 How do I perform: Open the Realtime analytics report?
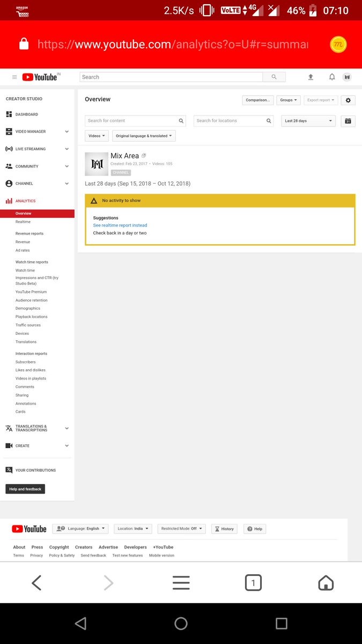23,222
